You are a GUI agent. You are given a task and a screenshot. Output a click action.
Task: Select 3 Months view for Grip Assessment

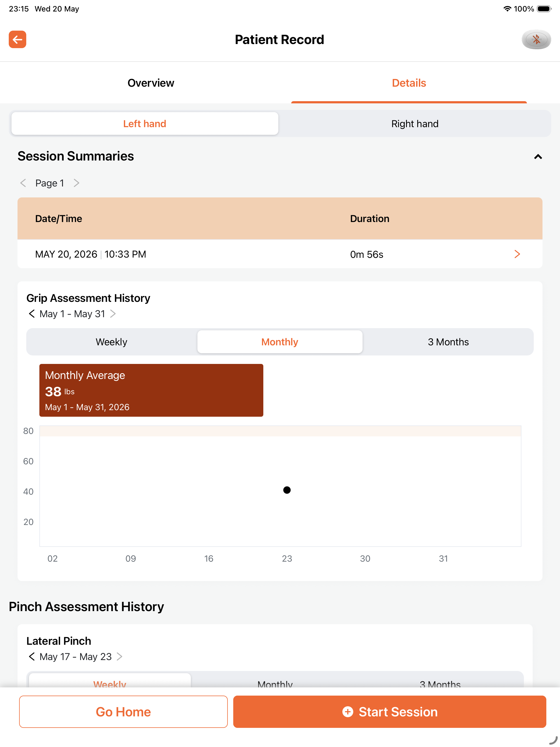448,342
